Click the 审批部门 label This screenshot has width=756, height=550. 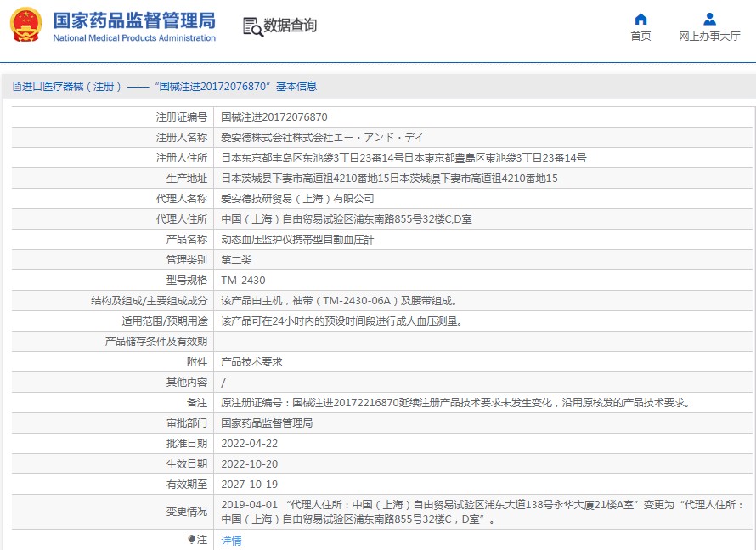[x=187, y=423]
